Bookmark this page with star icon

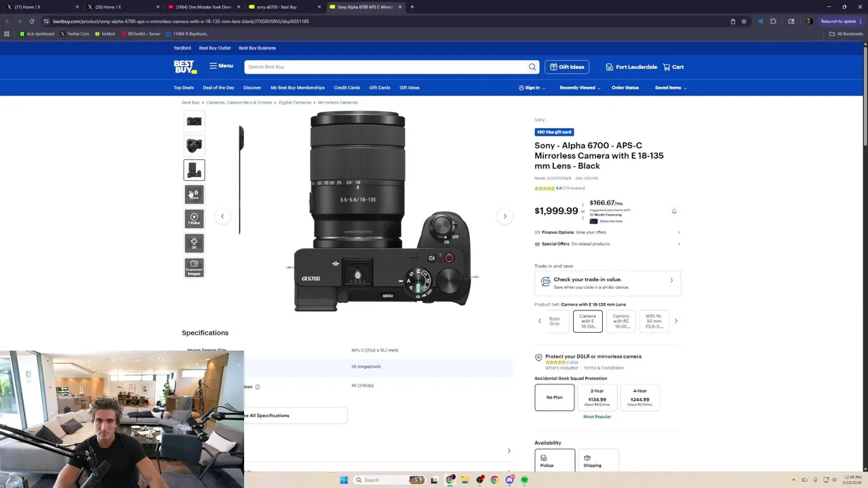pos(744,21)
